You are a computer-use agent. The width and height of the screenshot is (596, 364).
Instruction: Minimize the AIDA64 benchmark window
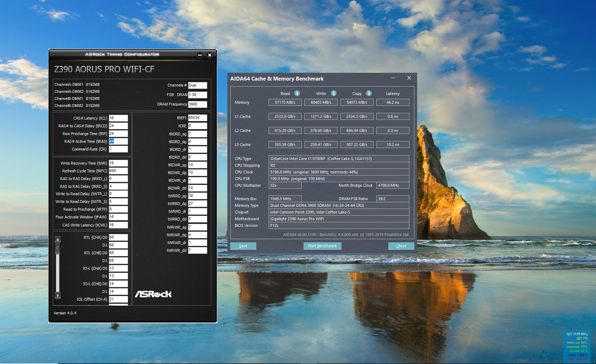[x=393, y=78]
